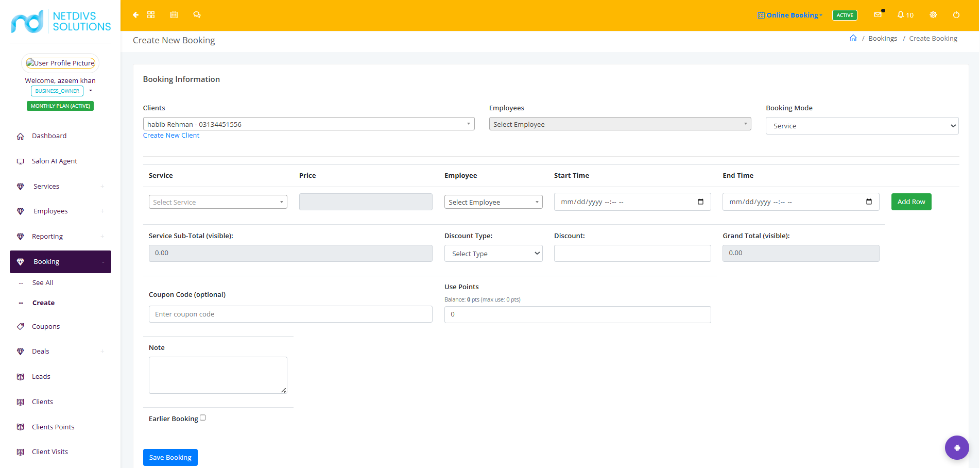980x468 pixels.
Task: Open Coupons in the sidebar
Action: [x=46, y=326]
